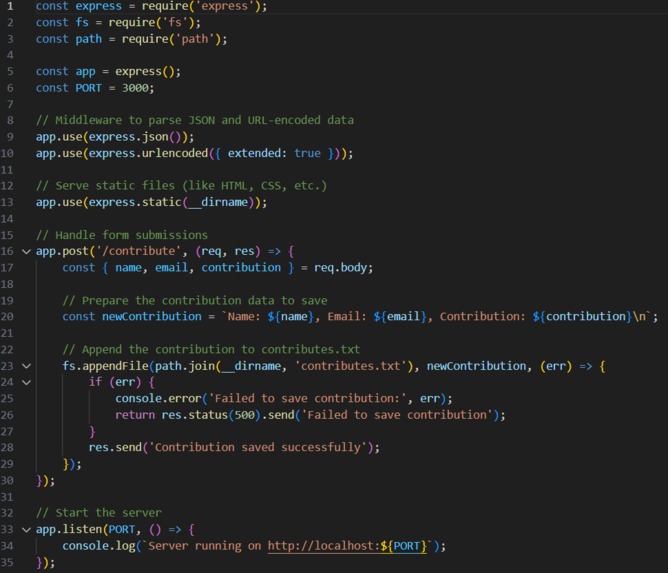
Task: Click the Middleware comment on line 8
Action: pos(195,120)
